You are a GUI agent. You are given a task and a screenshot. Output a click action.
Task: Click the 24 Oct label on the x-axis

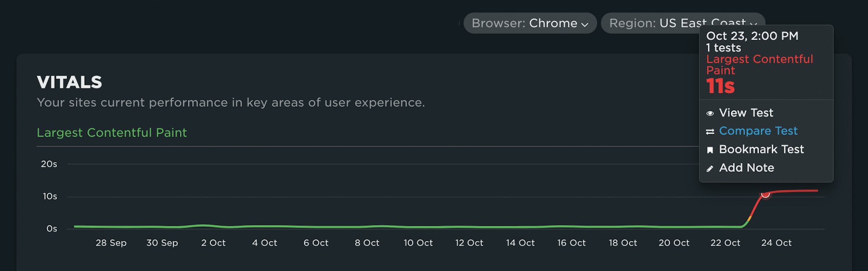tap(776, 243)
